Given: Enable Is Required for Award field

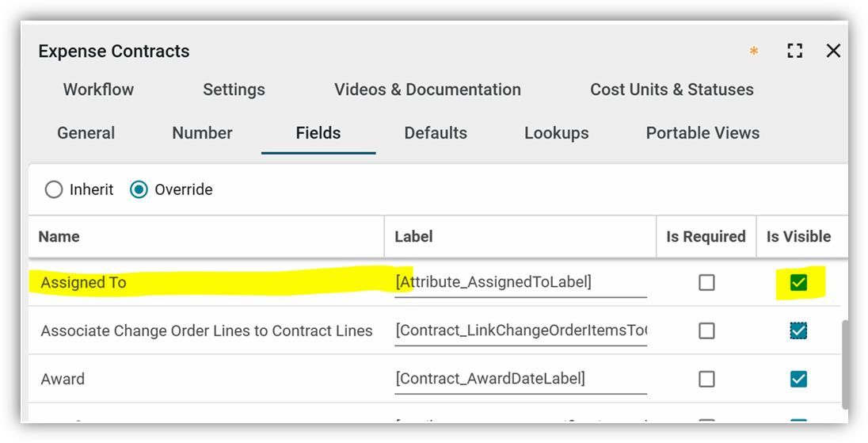Looking at the screenshot, I should click(x=706, y=379).
